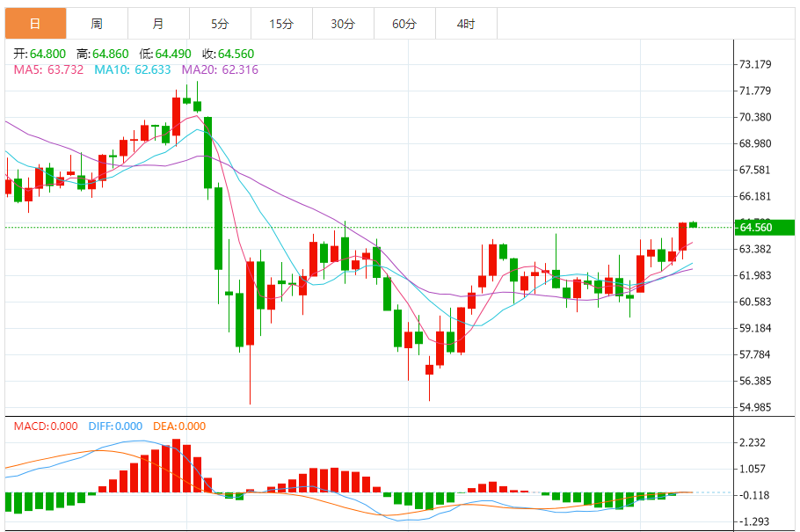Click the 63.382 price axis label

(755, 249)
